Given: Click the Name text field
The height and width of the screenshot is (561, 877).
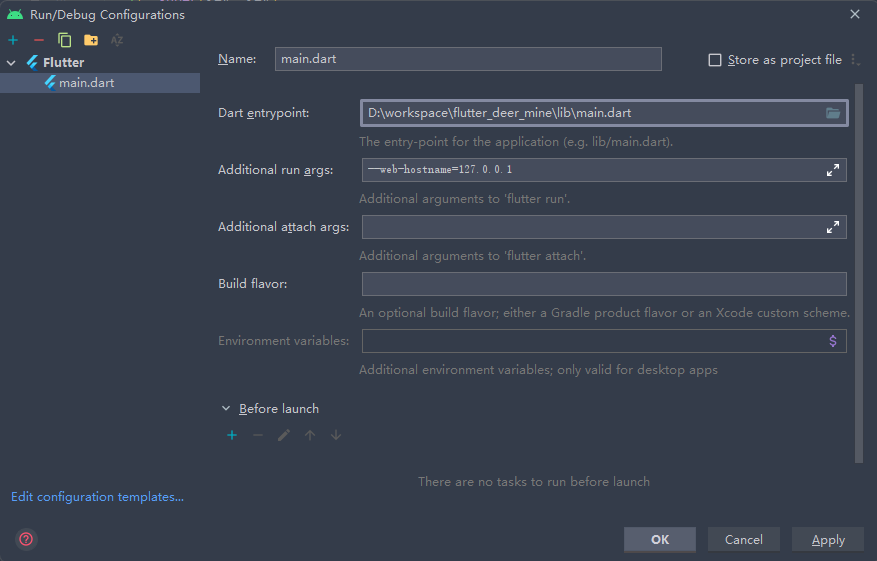Looking at the screenshot, I should point(468,59).
